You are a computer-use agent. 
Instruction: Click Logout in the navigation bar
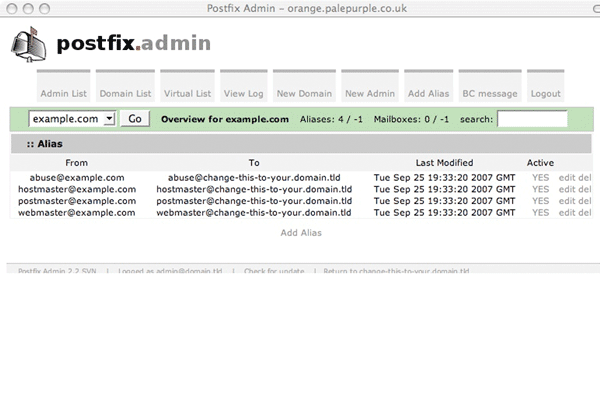pos(546,93)
